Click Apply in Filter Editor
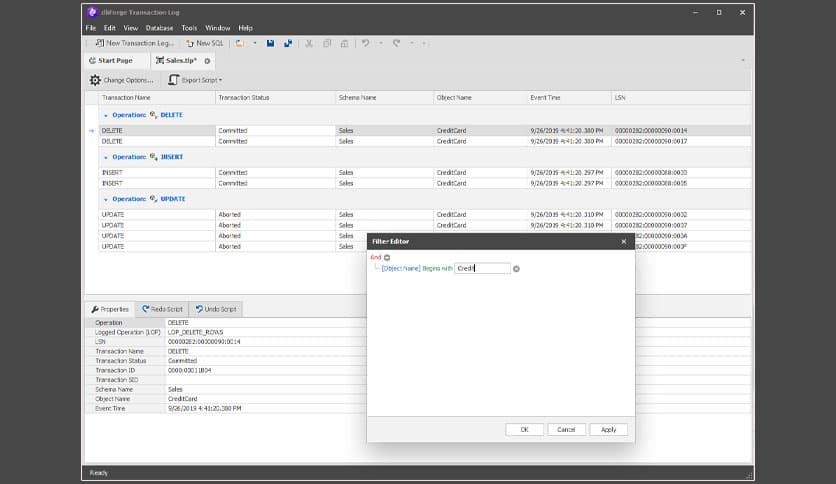836x484 pixels. (608, 430)
